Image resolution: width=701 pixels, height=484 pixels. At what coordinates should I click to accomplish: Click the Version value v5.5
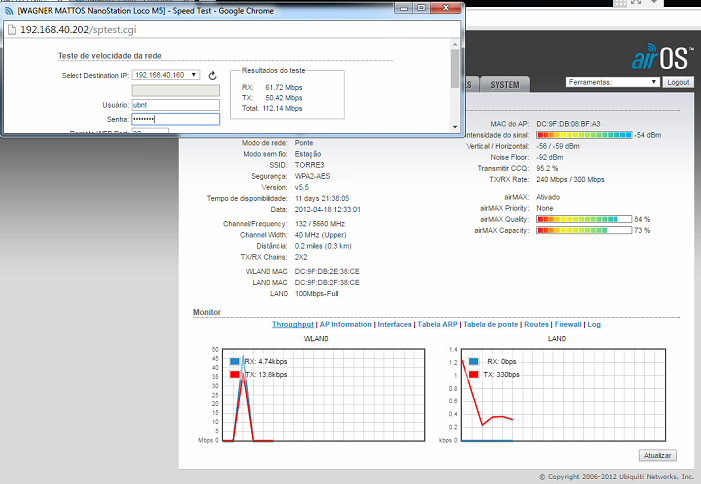(x=302, y=187)
